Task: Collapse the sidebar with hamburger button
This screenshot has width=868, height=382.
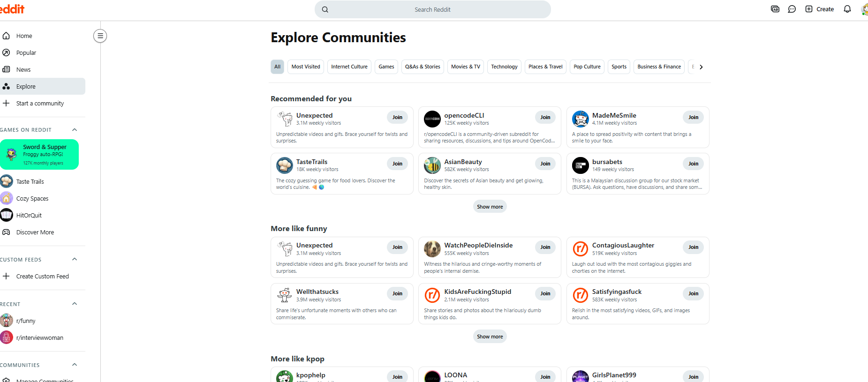Action: point(100,36)
